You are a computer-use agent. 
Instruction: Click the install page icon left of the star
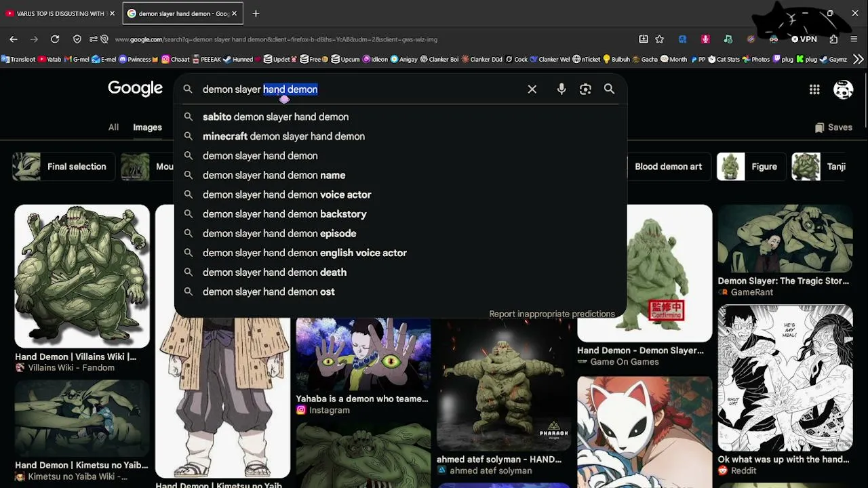[644, 39]
